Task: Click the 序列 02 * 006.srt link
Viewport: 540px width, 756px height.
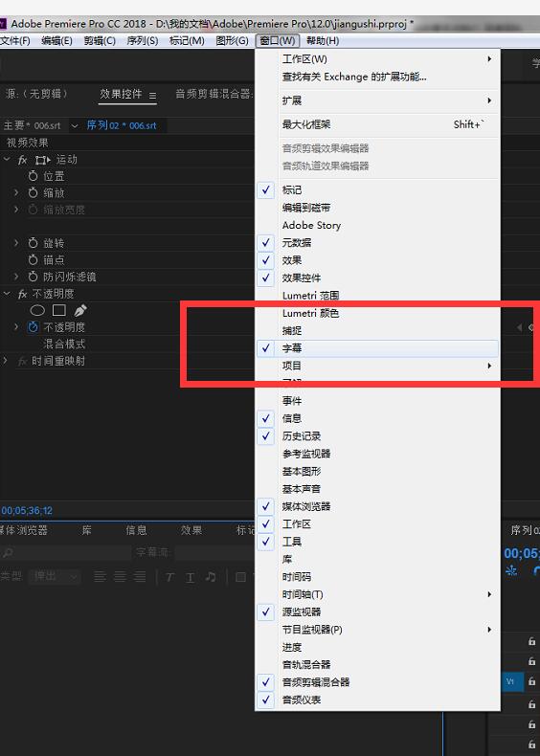Action: point(122,125)
